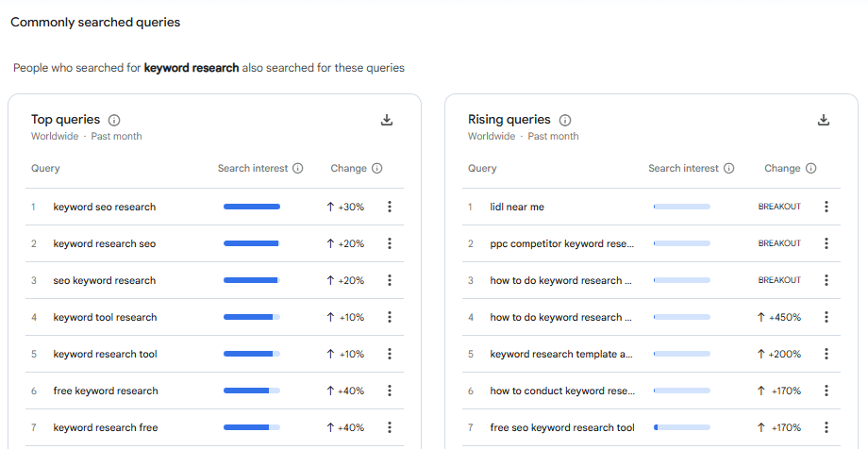The height and width of the screenshot is (449, 868).
Task: Click the Top queries card title
Action: 65,120
